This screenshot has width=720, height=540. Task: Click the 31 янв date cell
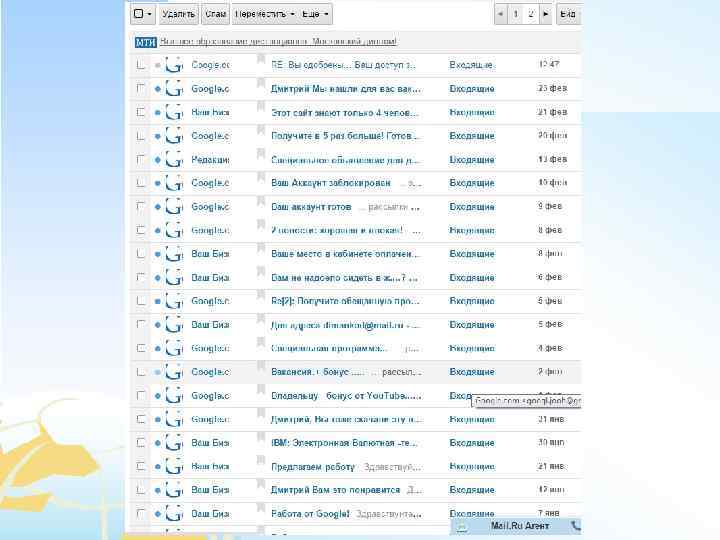[551, 419]
